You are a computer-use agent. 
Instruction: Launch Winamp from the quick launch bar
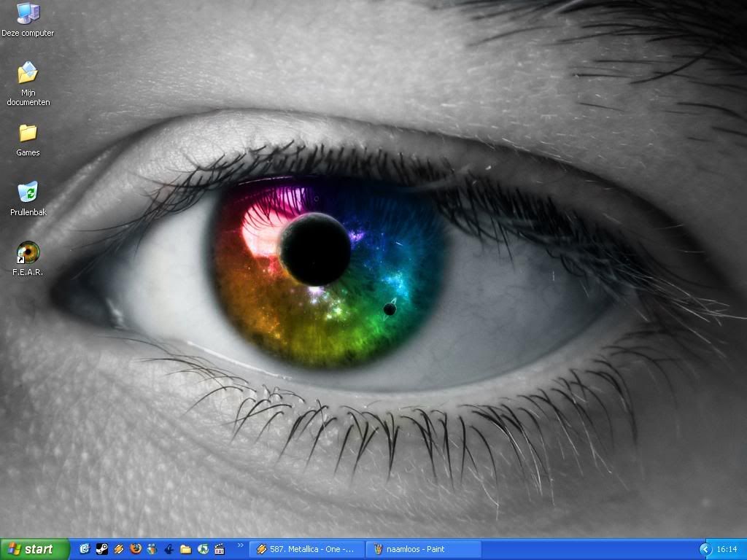(x=119, y=549)
